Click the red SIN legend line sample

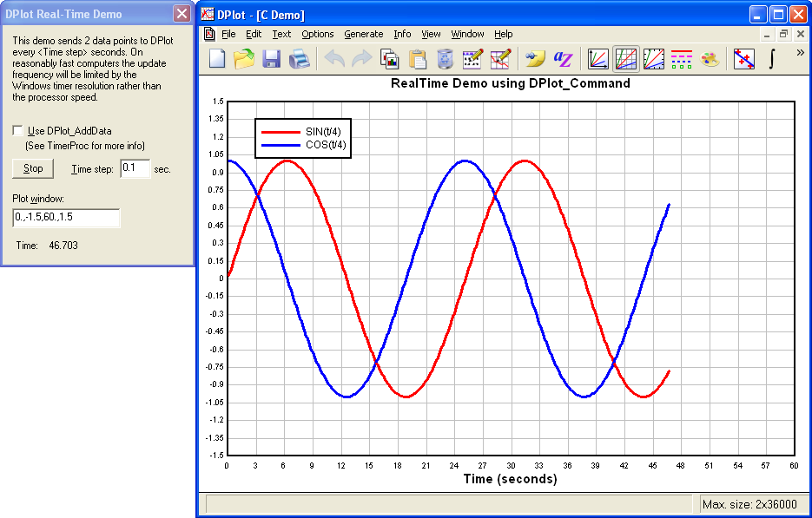click(x=281, y=132)
